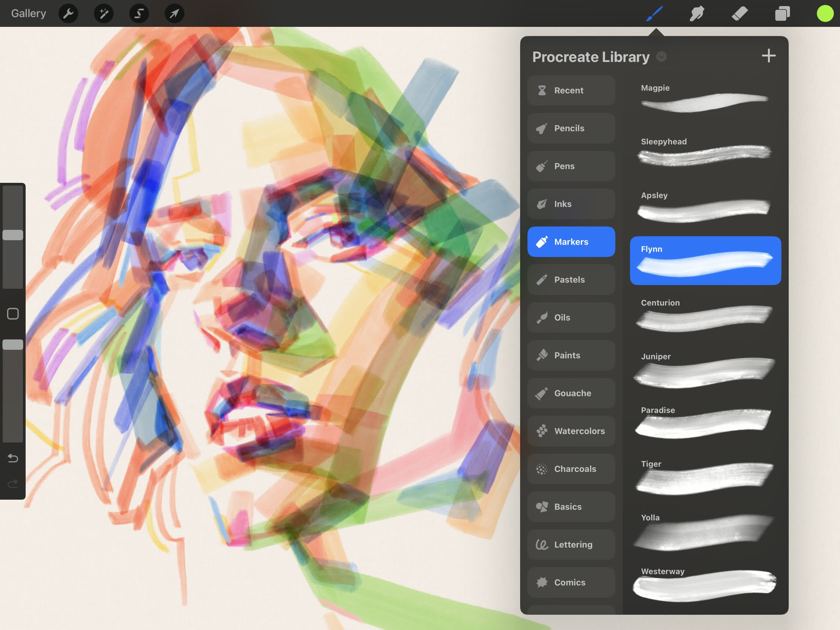
Task: Select the Paradise marker brush
Action: tap(705, 422)
